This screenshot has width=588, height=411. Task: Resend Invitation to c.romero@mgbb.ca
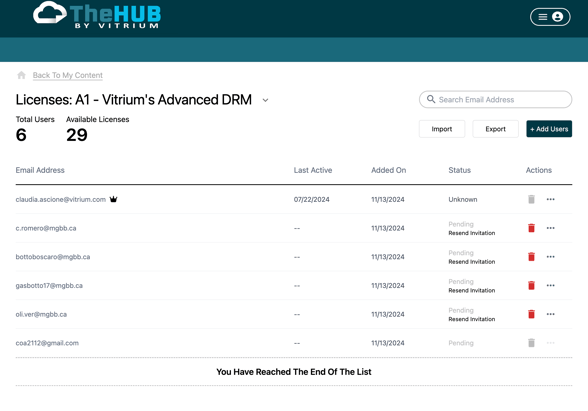pos(472,233)
